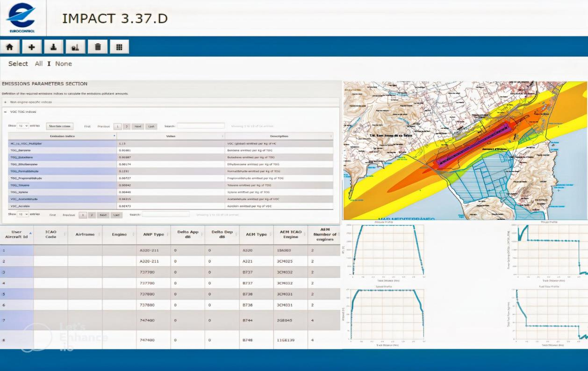This screenshot has height=371, width=588.
Task: Click the 3CM025 engine cell
Action: (291, 261)
